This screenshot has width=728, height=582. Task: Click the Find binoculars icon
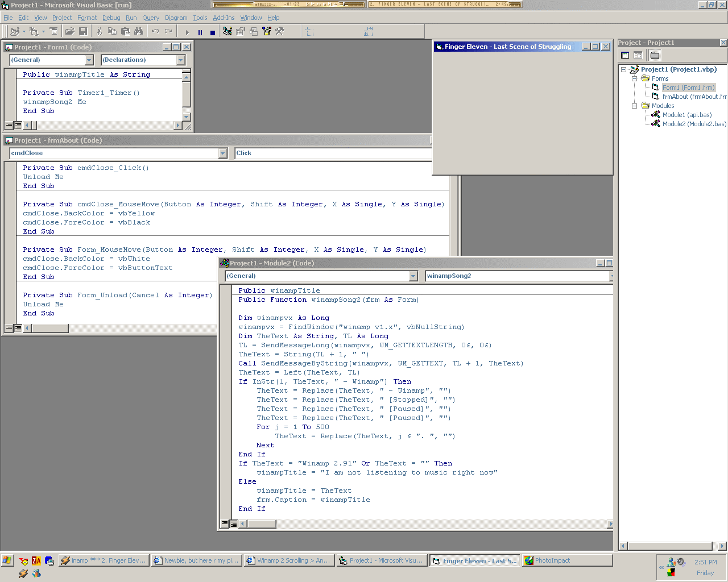[139, 32]
